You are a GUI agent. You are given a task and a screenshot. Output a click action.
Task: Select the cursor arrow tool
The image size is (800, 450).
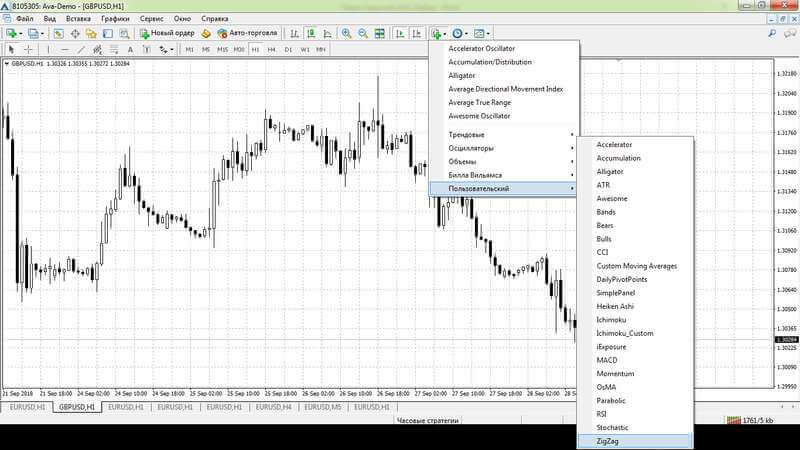click(12, 49)
